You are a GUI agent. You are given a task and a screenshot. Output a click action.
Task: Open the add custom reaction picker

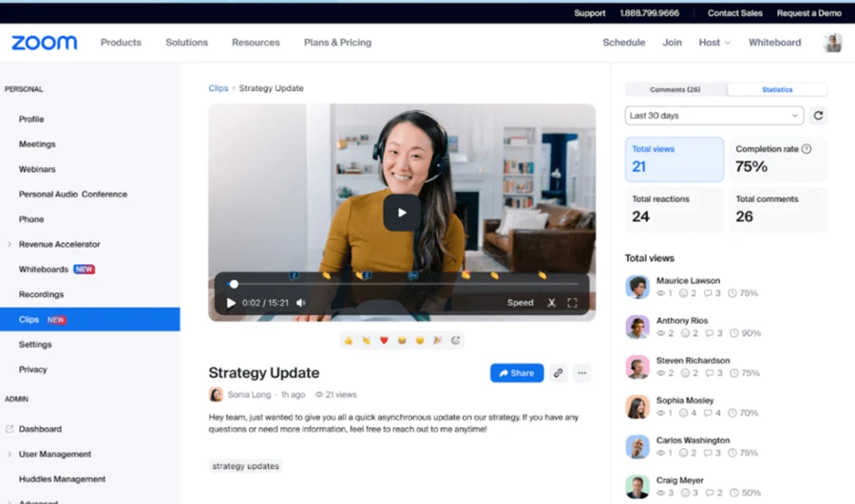pyautogui.click(x=455, y=340)
